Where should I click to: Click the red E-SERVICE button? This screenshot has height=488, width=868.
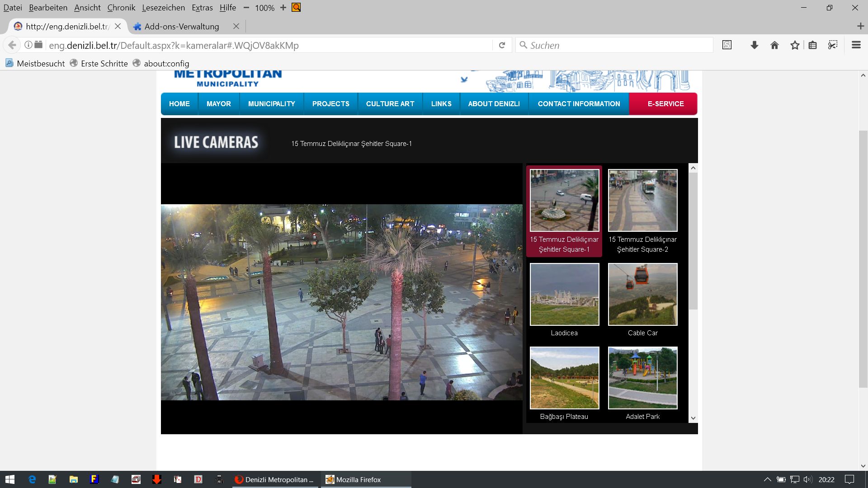[x=665, y=104]
